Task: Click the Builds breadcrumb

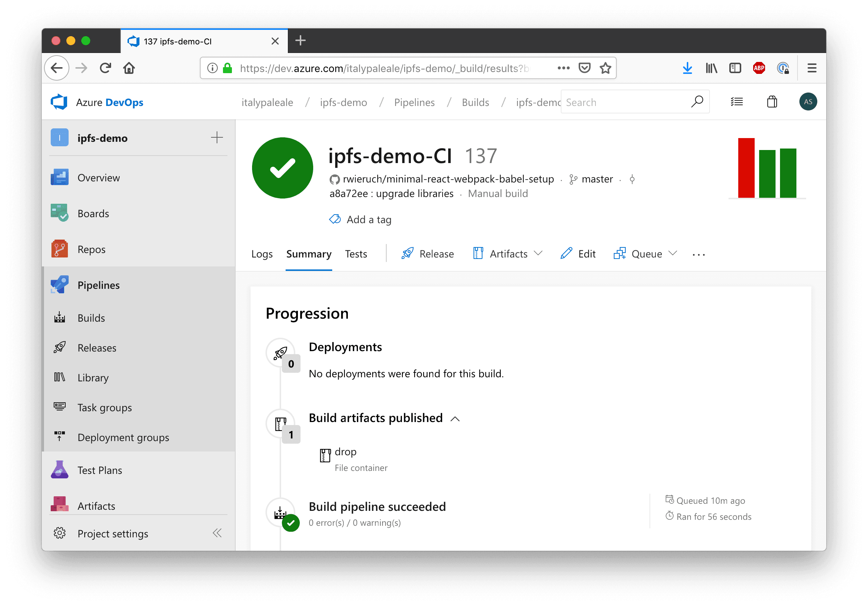Action: pyautogui.click(x=475, y=102)
